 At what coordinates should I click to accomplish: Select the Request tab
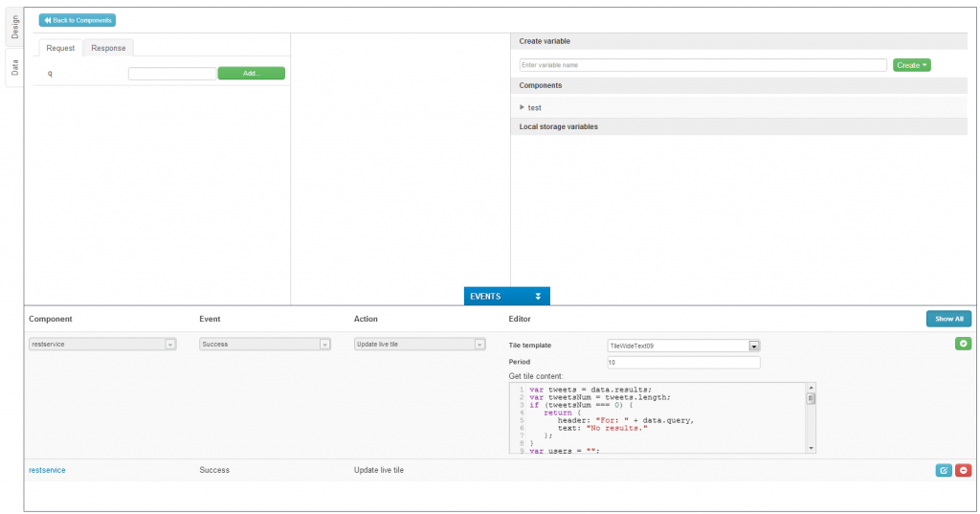pyautogui.click(x=60, y=48)
